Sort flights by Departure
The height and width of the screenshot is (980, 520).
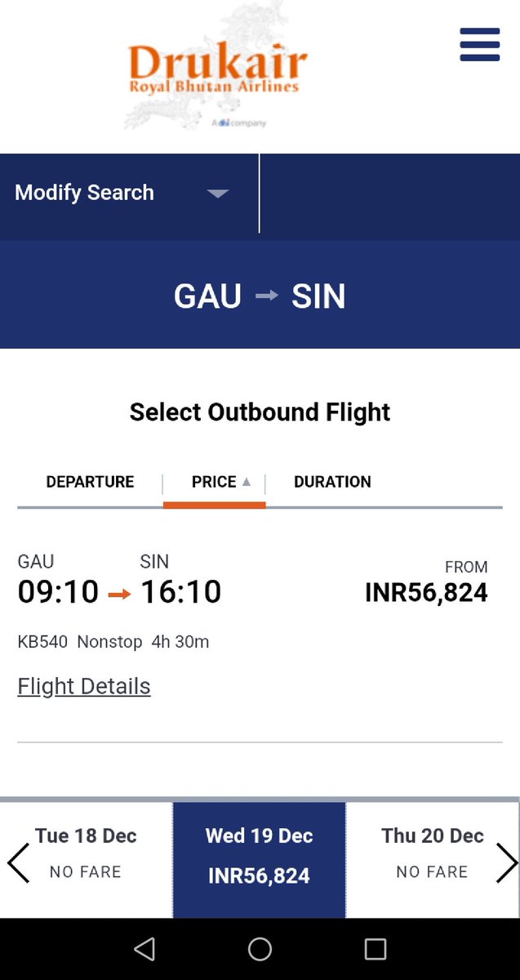click(x=90, y=482)
